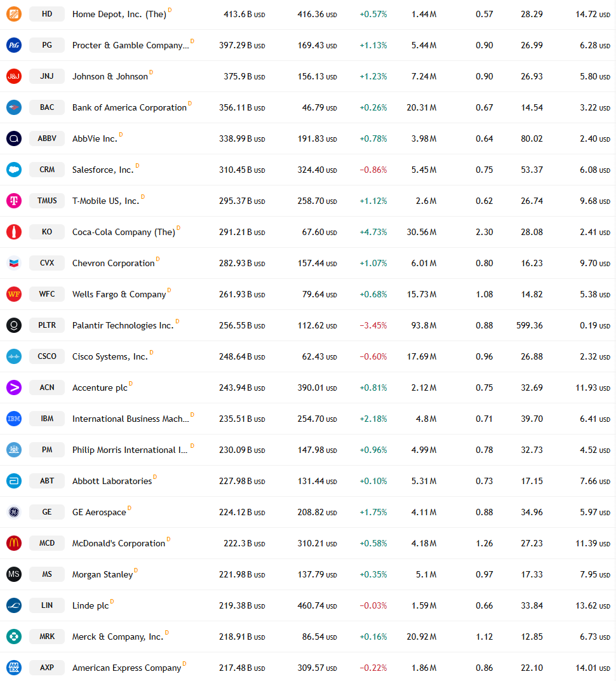Screen dimensions: 616x681
Task: Open the PLTR ticker badge
Action: [x=47, y=325]
